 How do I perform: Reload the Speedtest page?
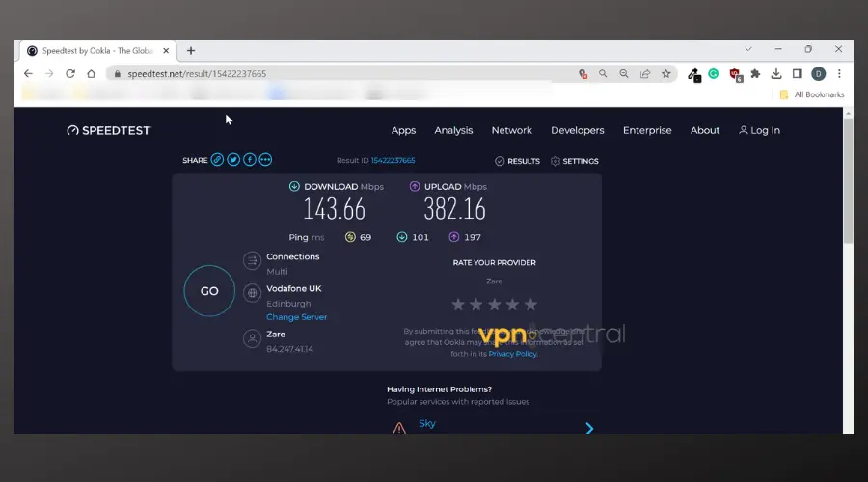click(x=70, y=73)
